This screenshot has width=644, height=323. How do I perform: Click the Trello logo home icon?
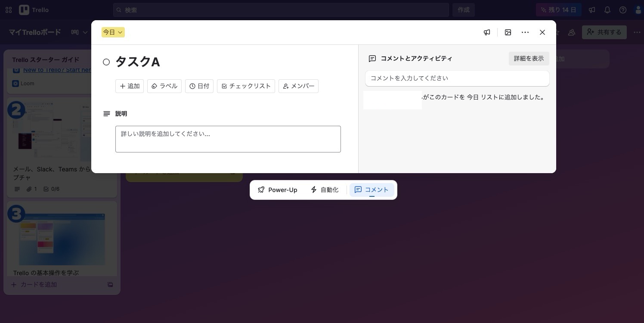tap(34, 10)
